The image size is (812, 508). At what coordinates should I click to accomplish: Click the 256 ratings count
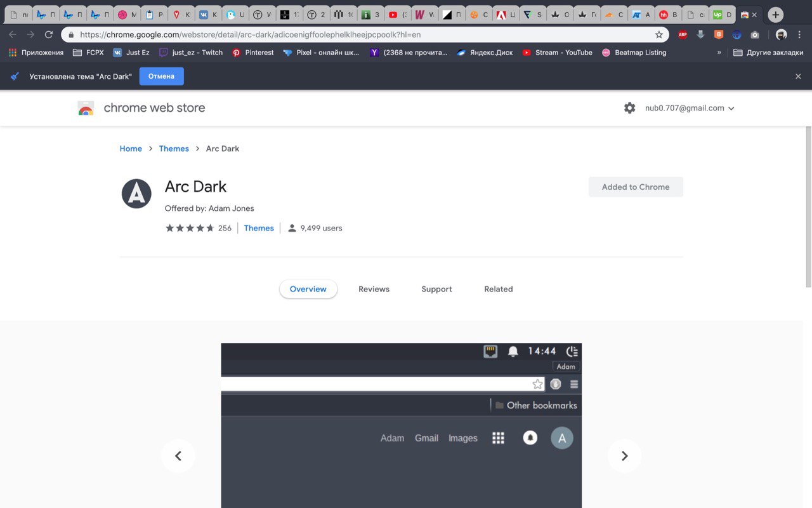coord(225,228)
